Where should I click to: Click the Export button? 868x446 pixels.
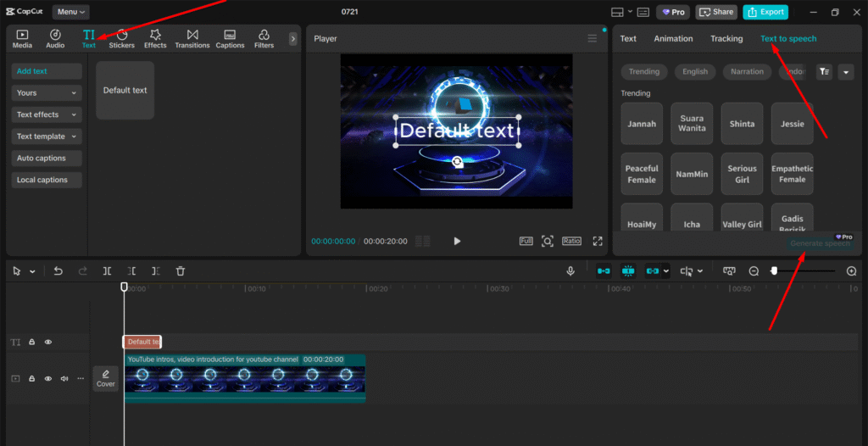tap(765, 12)
